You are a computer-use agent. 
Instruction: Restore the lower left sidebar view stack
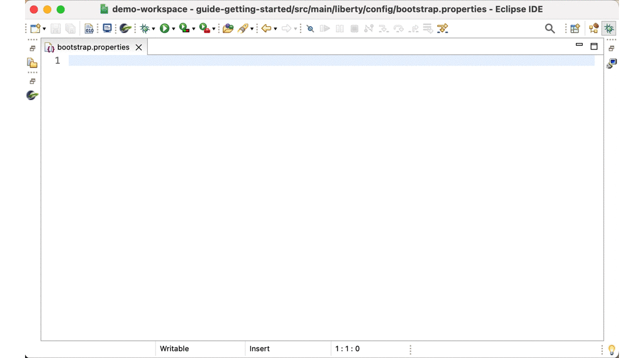coord(32,81)
